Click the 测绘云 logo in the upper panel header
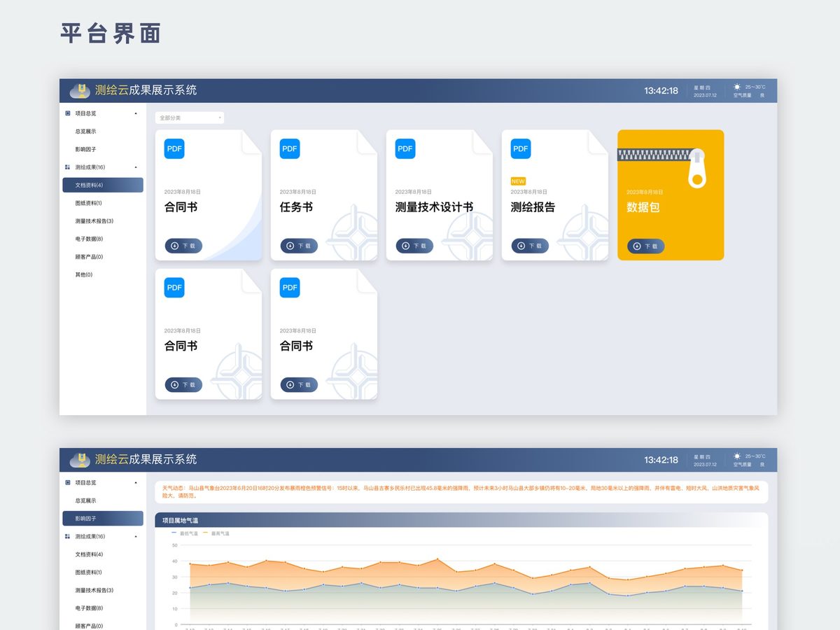 80,90
